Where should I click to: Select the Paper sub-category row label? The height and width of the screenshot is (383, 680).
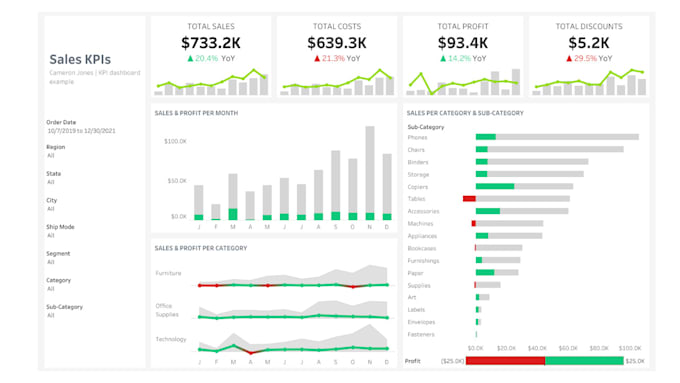415,273
